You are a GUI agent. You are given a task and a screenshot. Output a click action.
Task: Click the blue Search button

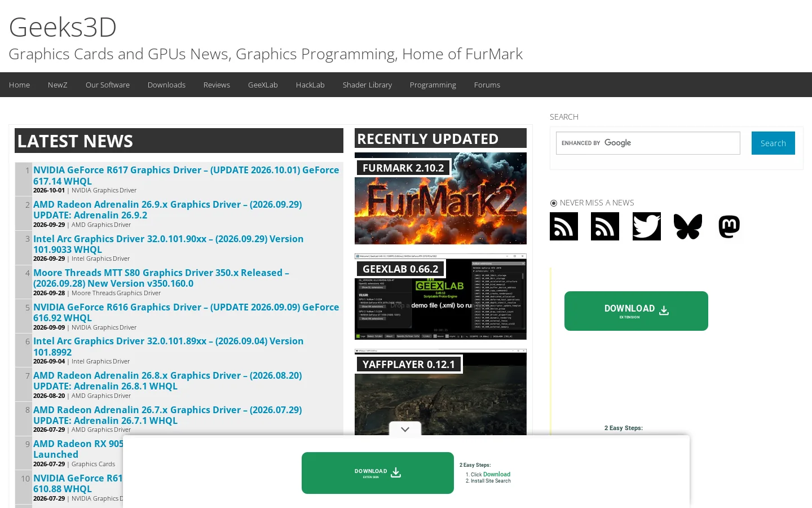tap(773, 143)
